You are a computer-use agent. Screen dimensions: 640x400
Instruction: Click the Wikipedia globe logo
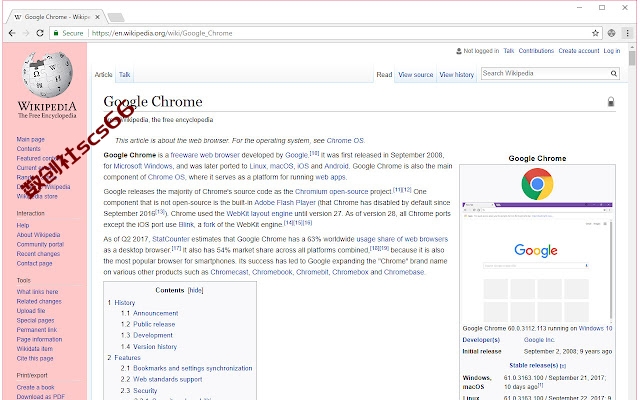click(47, 75)
